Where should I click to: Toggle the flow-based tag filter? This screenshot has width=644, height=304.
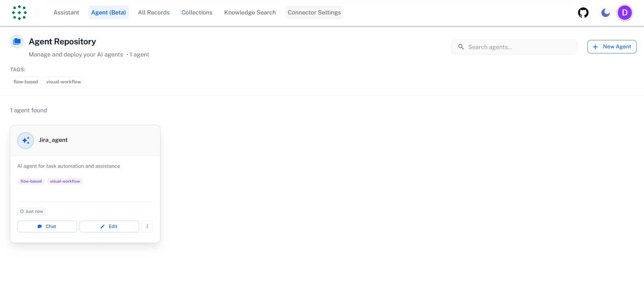click(25, 81)
